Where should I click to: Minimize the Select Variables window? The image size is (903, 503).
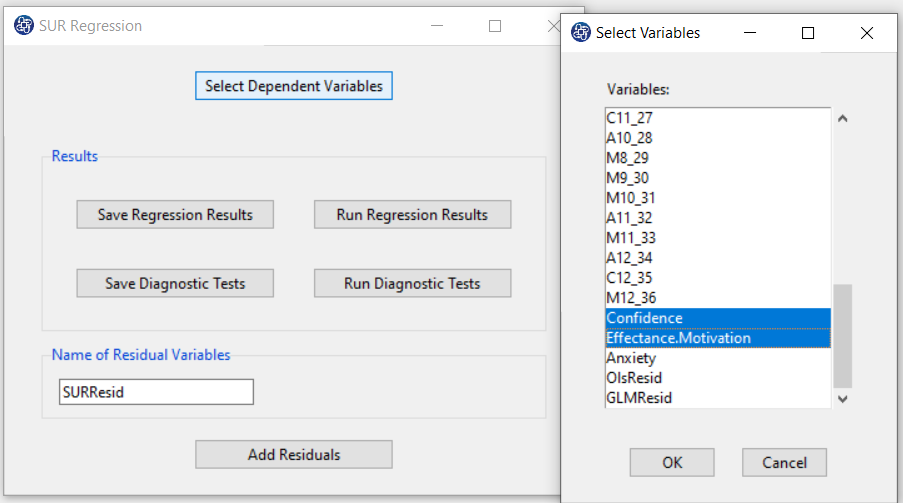(749, 33)
